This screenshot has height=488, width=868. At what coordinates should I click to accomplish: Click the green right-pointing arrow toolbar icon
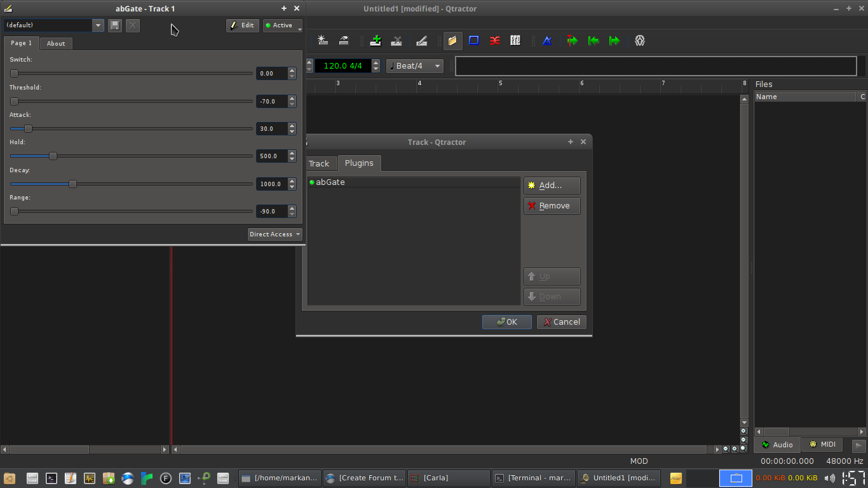[x=614, y=41]
